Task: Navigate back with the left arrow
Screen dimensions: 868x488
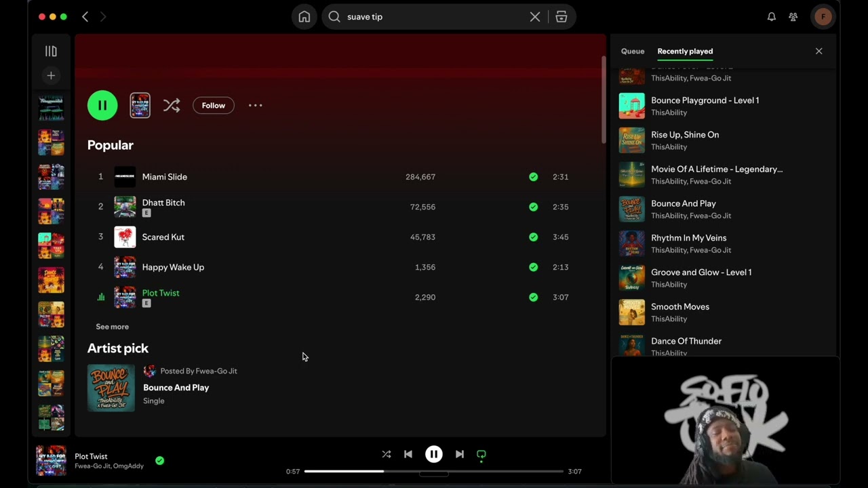Action: [x=85, y=17]
